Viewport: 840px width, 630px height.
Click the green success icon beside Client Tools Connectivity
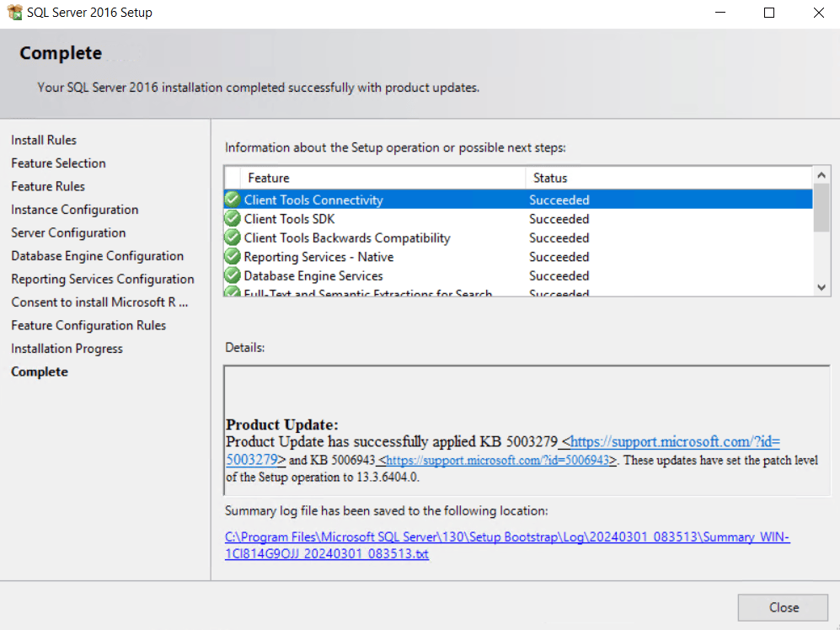tap(232, 200)
